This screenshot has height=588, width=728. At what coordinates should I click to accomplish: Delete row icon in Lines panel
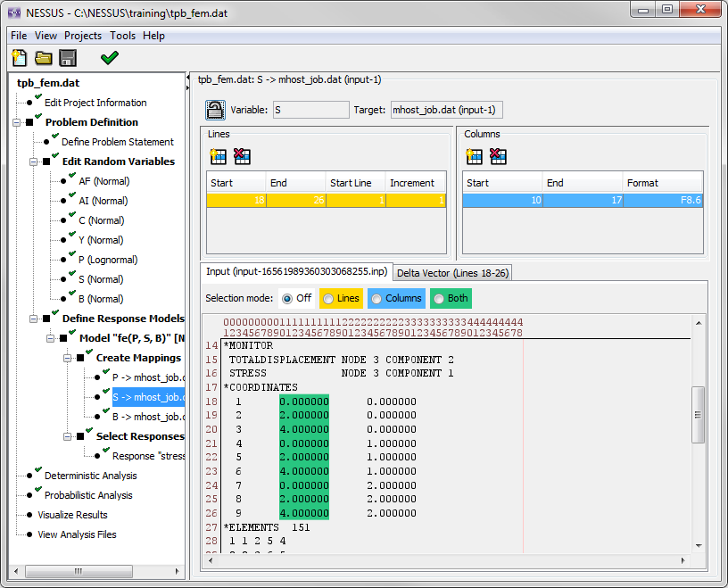tap(242, 156)
